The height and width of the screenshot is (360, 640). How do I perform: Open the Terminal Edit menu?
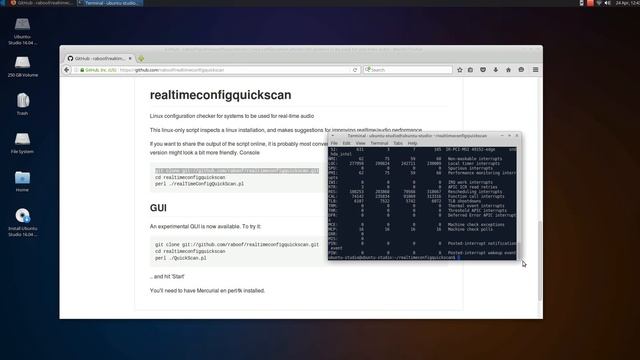(x=347, y=143)
